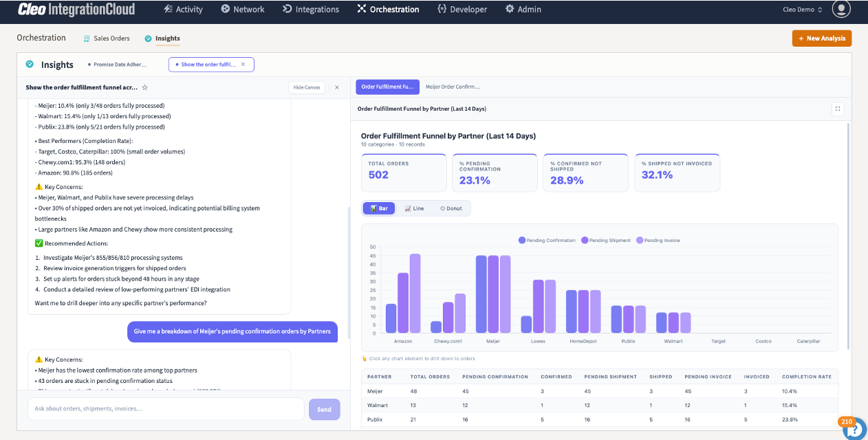This screenshot has height=440, width=868.
Task: Select the Walmart row in the table
Action: (600, 405)
